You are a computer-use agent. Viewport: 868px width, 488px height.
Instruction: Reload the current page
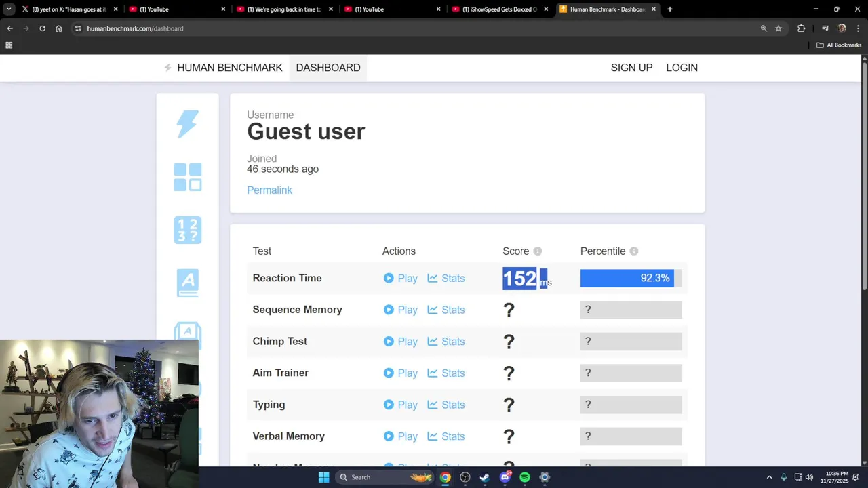pos(42,28)
